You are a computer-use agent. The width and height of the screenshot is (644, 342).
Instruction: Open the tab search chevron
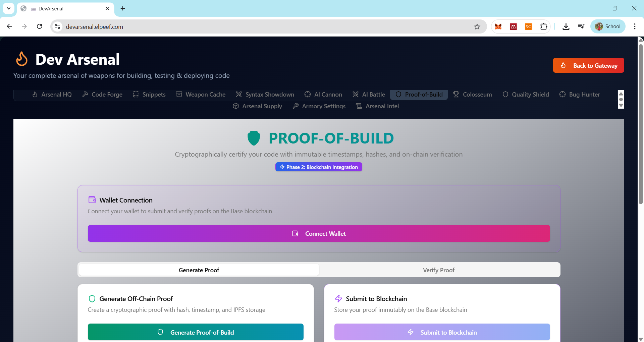pos(9,8)
